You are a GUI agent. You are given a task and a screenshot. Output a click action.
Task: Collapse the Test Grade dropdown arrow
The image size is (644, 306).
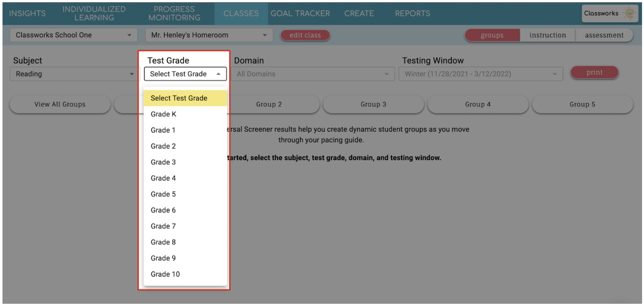[218, 74]
